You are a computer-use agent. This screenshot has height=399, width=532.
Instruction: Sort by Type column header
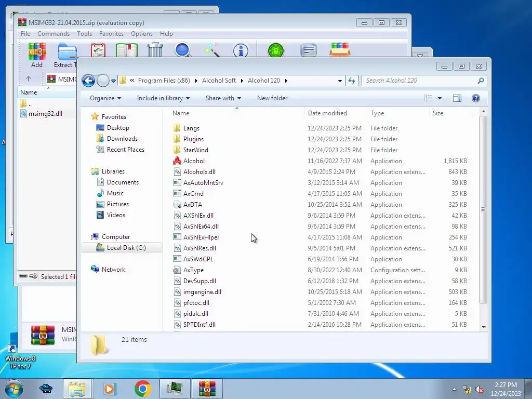pyautogui.click(x=398, y=113)
